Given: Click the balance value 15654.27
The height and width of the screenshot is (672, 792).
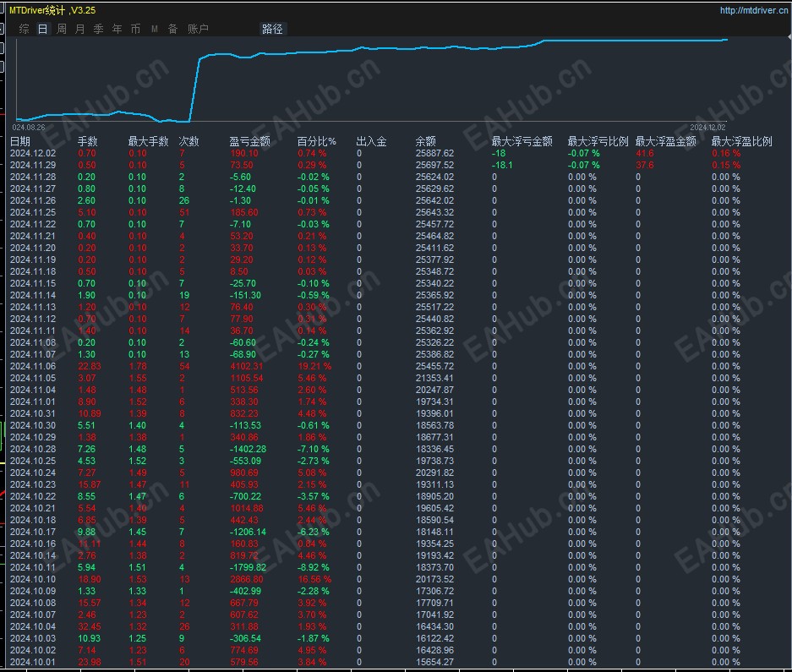Looking at the screenshot, I should [x=435, y=662].
